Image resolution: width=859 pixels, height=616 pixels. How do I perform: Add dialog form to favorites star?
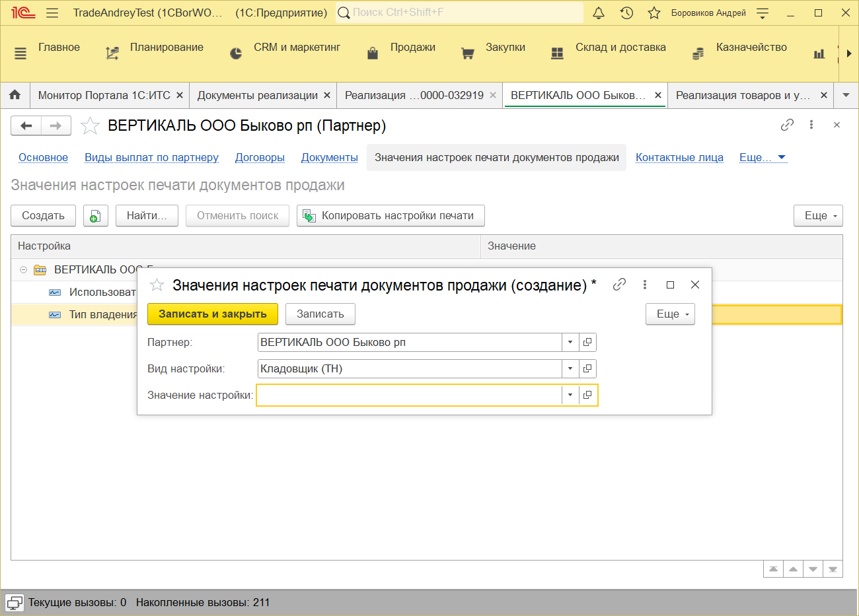(157, 285)
